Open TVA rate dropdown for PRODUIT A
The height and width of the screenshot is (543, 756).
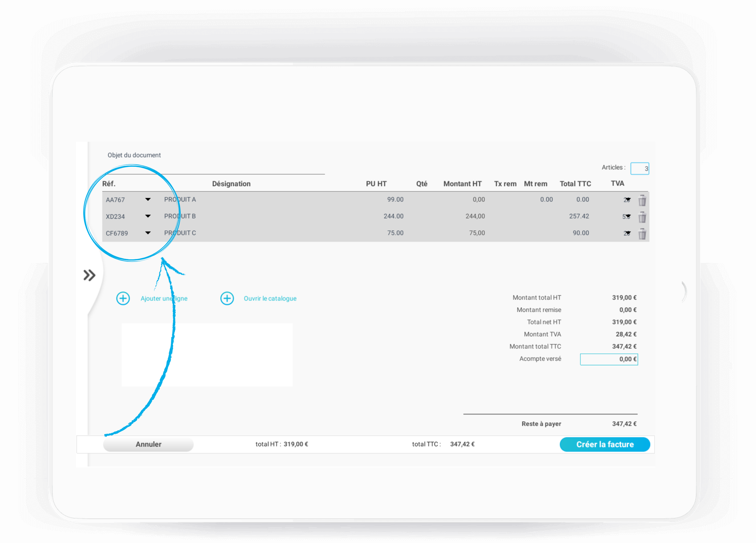627,200
